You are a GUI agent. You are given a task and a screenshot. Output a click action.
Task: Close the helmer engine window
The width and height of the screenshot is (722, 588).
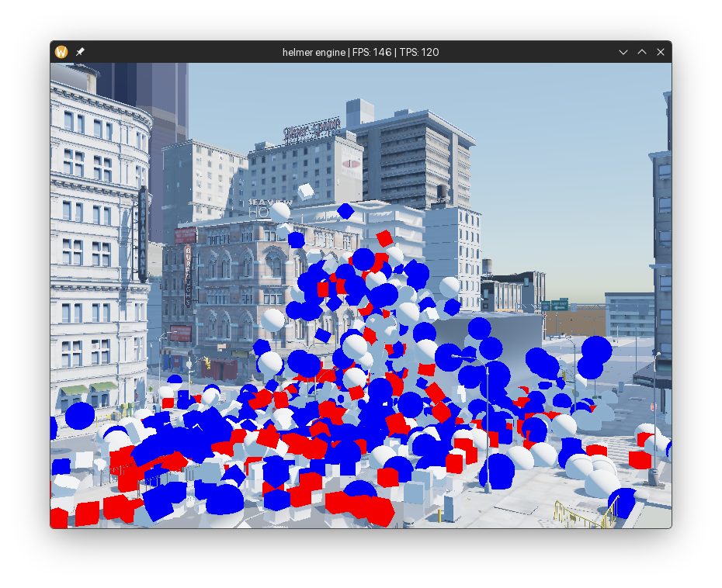pos(661,52)
